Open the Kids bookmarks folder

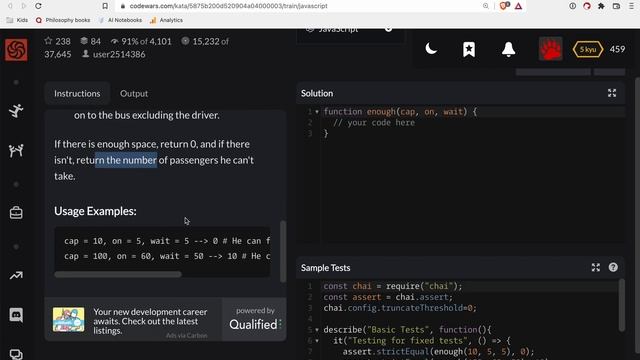pos(17,20)
